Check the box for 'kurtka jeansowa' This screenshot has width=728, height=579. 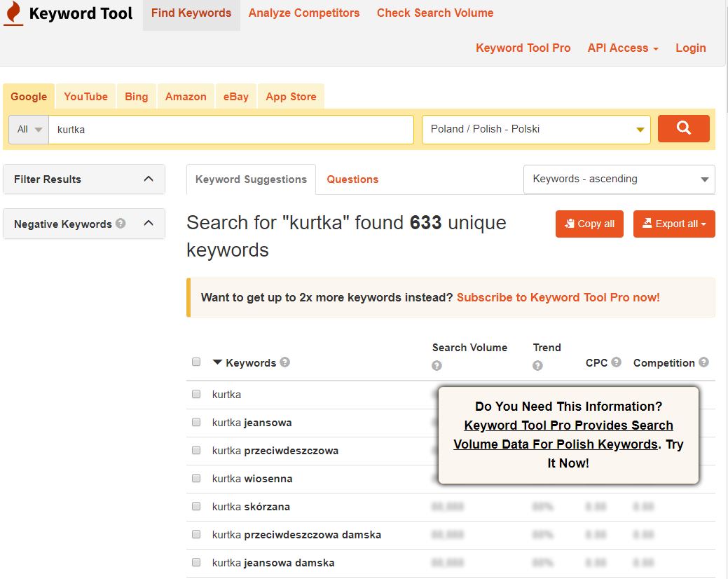click(196, 422)
